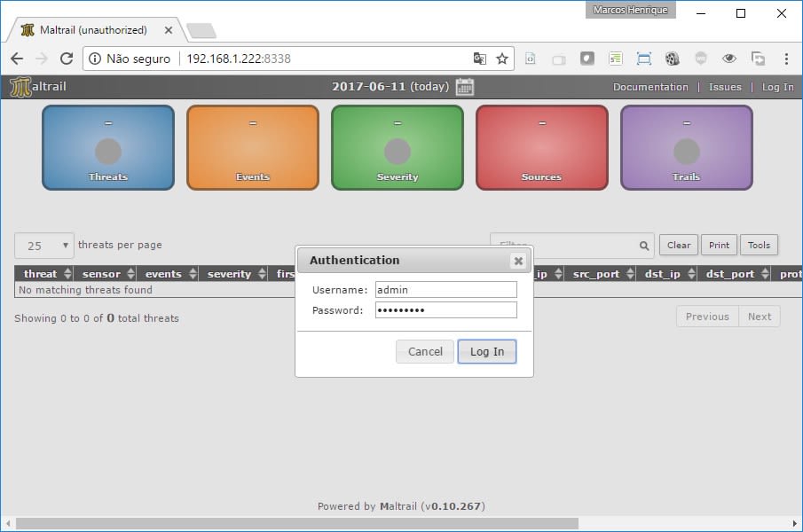Click the horizontal scrollbar thumb
Image resolution: width=803 pixels, height=532 pixels.
pos(297,523)
